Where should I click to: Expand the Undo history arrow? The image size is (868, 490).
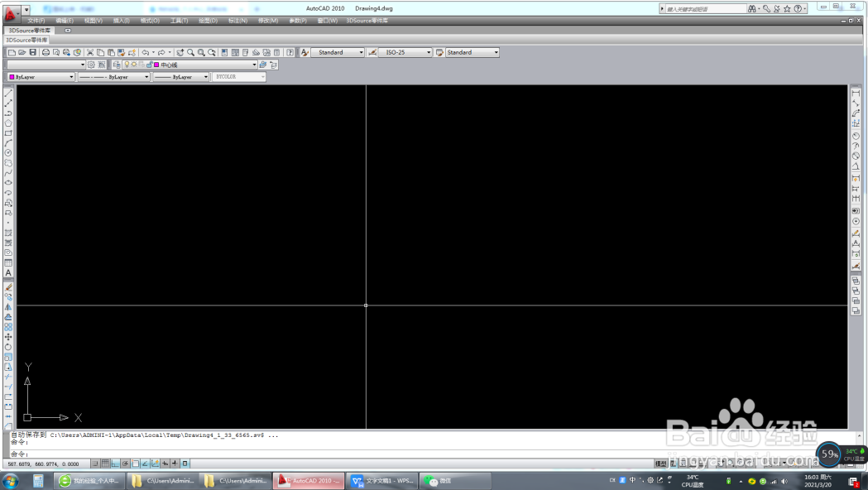pyautogui.click(x=153, y=53)
